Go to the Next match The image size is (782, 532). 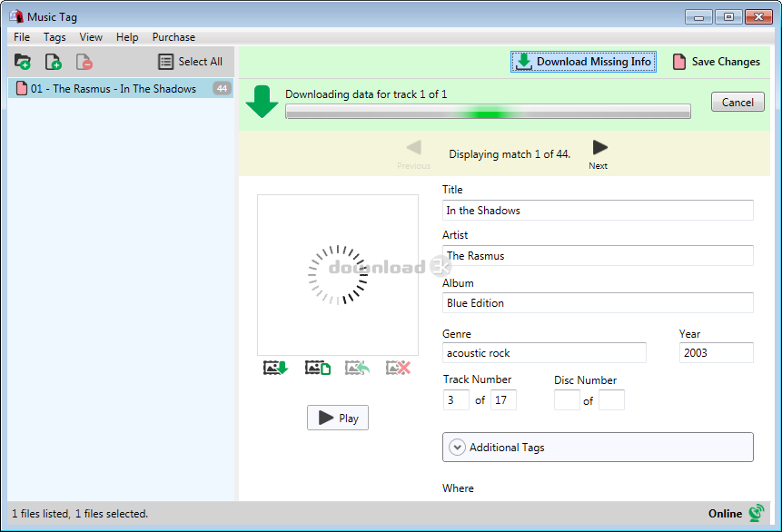tap(599, 153)
